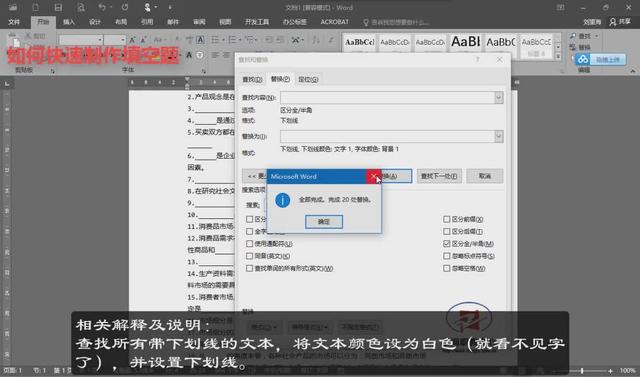Open the Find dropdown arrow in ribbon

pyautogui.click(x=596, y=36)
